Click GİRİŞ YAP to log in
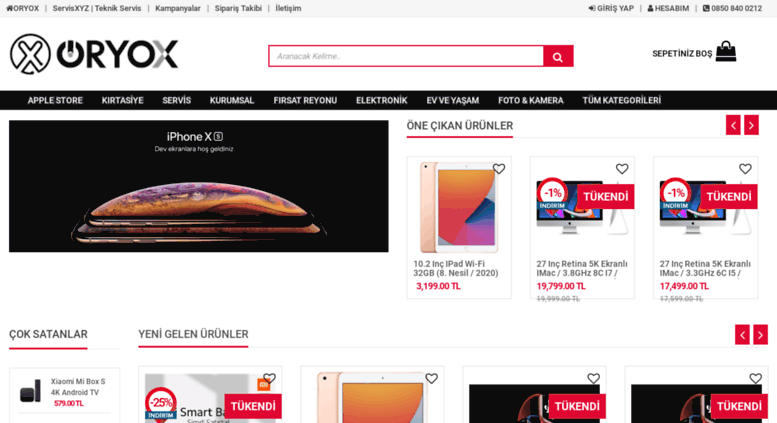 tap(611, 8)
